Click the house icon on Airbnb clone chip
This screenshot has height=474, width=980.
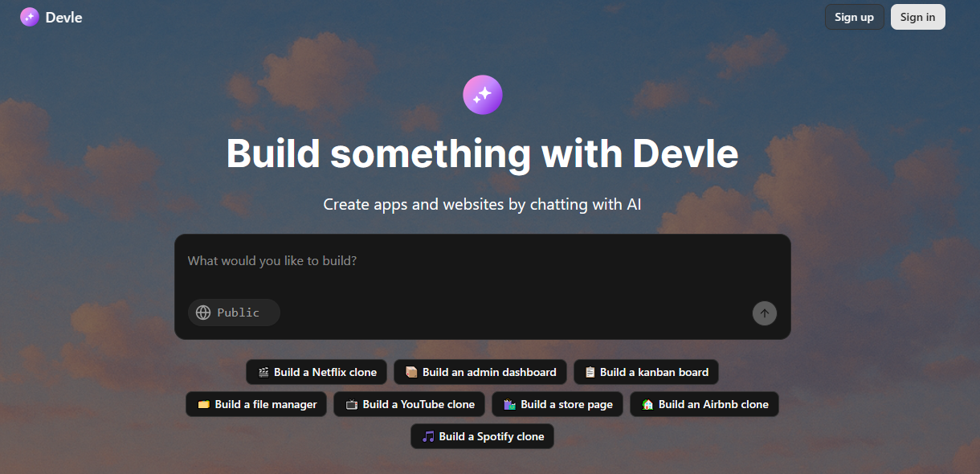(x=647, y=404)
